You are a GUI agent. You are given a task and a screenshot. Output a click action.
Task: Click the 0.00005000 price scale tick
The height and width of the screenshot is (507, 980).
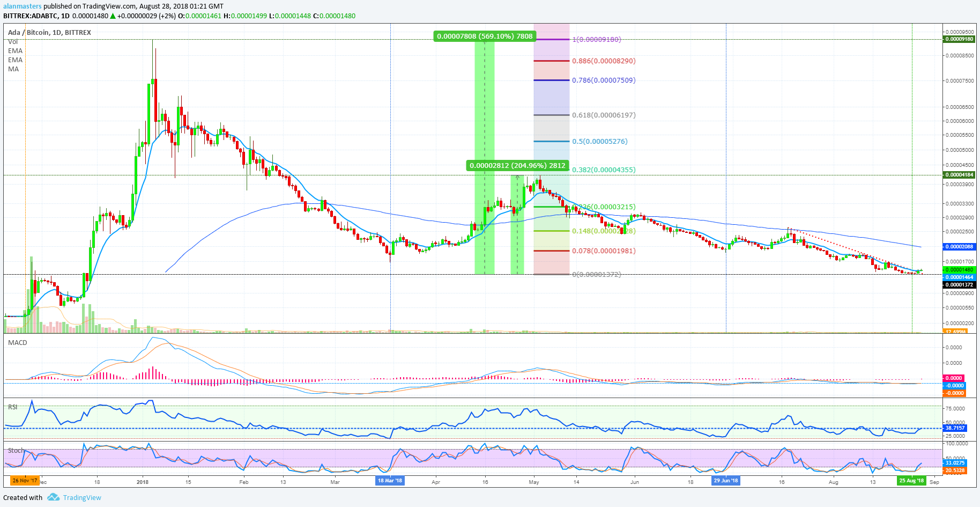tap(959, 150)
